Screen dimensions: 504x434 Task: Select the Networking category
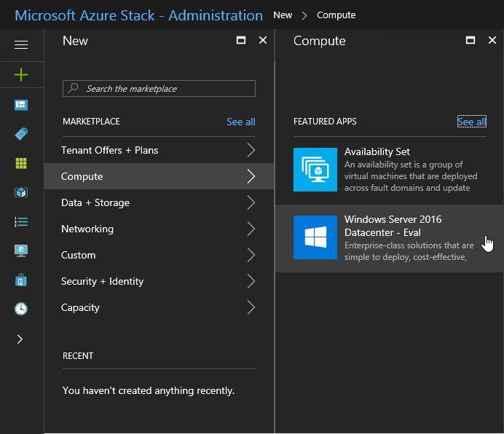click(159, 229)
